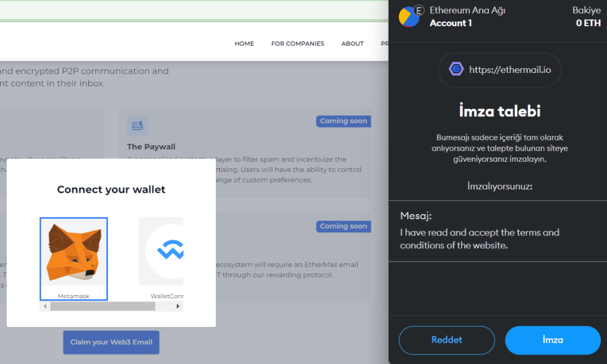Open the ABOUT navigation item

click(x=352, y=43)
